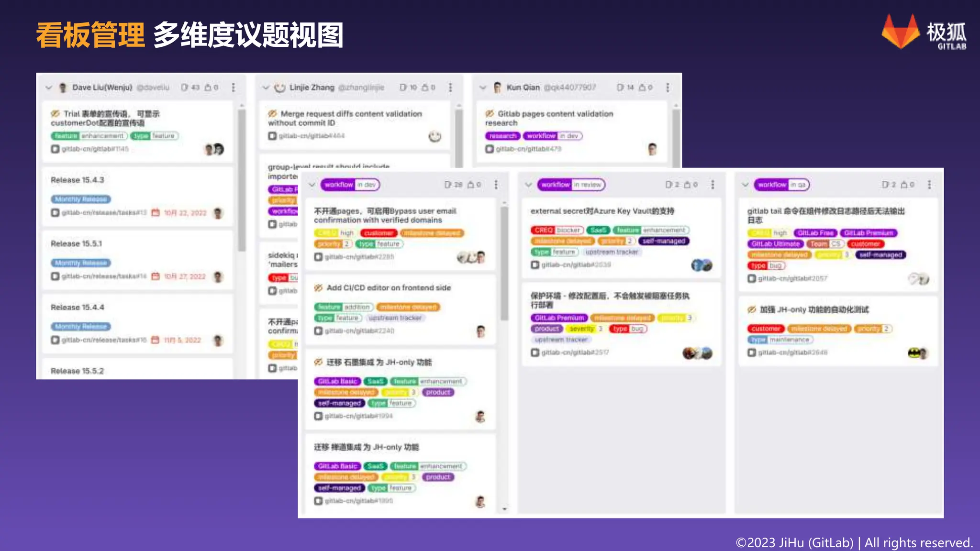Click assignee avatar on Add CI/CD editor card

point(481,331)
